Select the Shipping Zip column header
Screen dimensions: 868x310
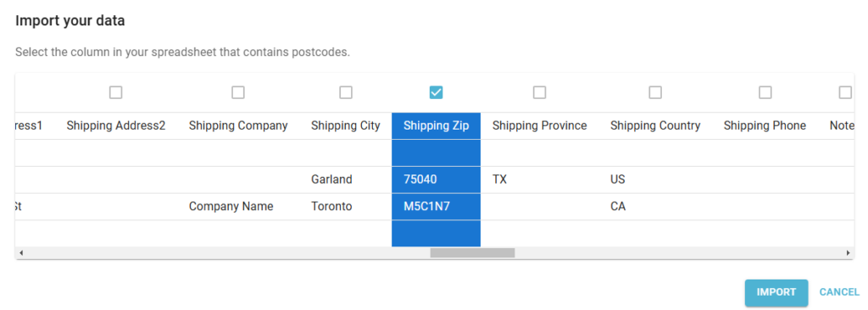pyautogui.click(x=437, y=125)
